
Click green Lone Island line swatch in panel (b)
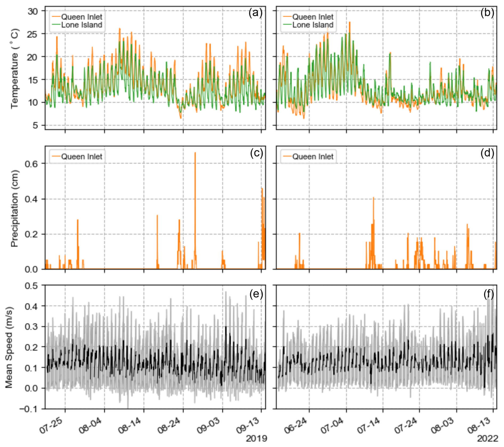287,25
